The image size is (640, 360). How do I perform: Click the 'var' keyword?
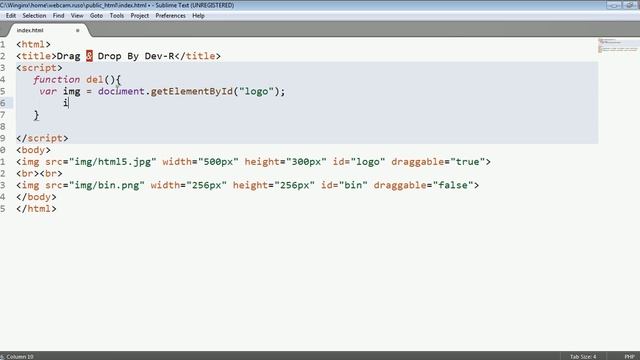[48, 91]
